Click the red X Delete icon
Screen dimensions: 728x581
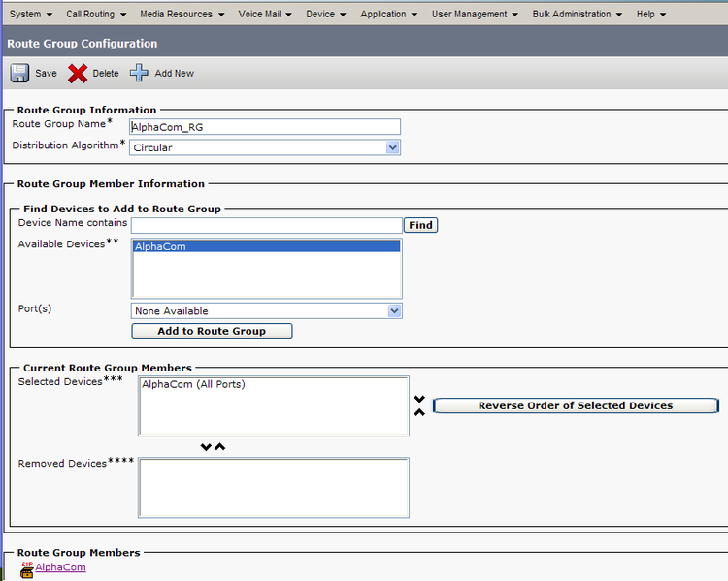(78, 74)
